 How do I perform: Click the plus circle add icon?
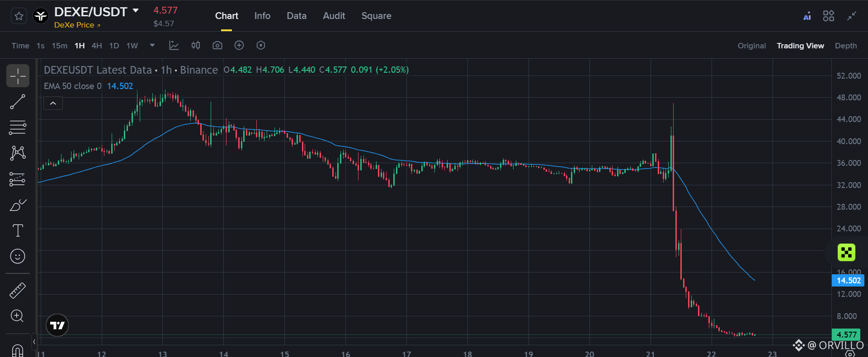point(239,45)
